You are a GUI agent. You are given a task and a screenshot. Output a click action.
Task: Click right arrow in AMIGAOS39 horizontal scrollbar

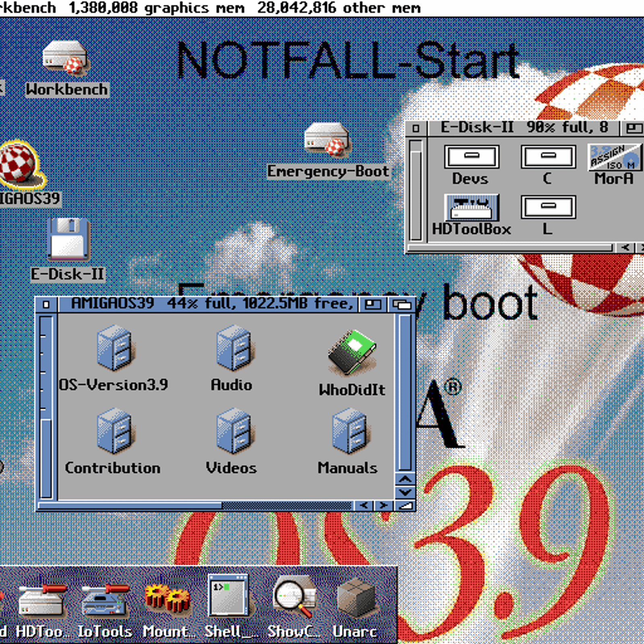coord(384,505)
